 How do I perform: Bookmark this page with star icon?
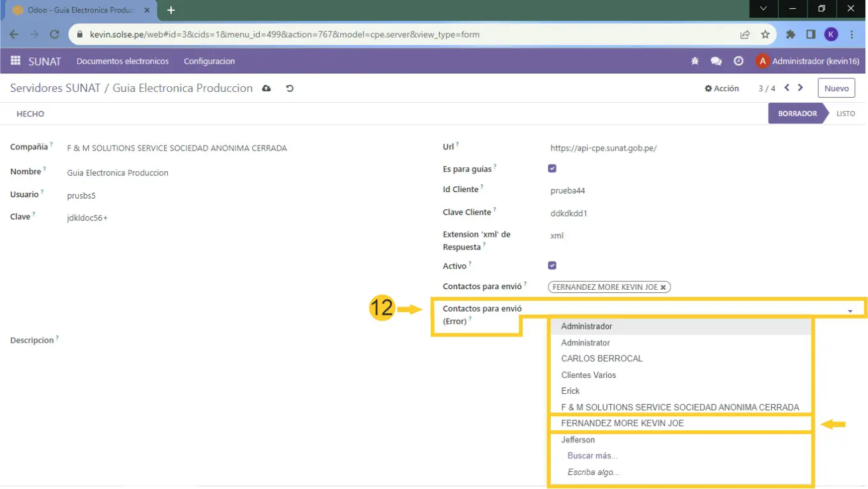coord(765,34)
